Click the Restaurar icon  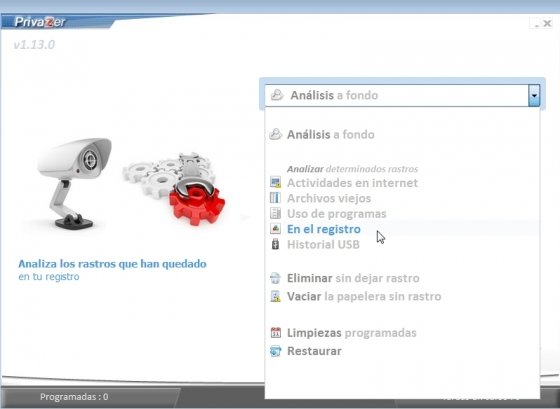pyautogui.click(x=275, y=351)
